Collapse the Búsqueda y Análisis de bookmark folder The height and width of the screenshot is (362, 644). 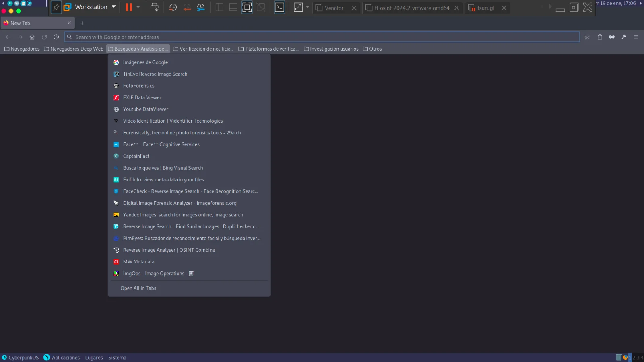tap(138, 49)
